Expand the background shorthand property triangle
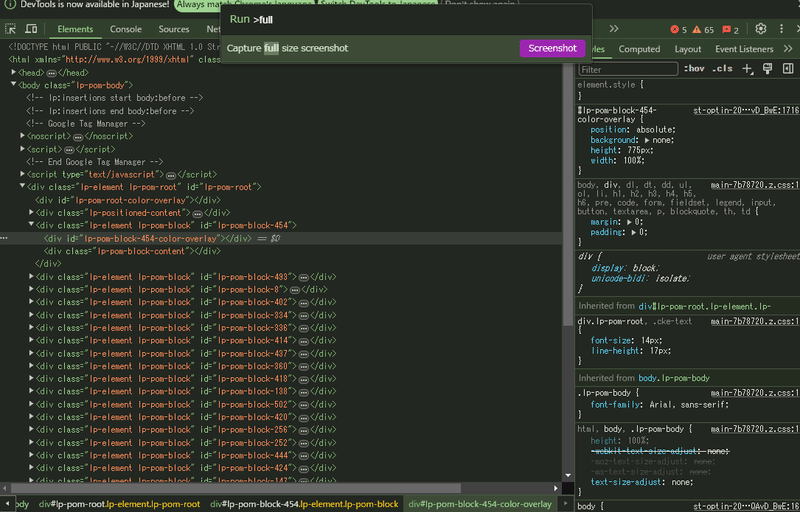Screen dimensions: 800x512 pyautogui.click(x=647, y=140)
